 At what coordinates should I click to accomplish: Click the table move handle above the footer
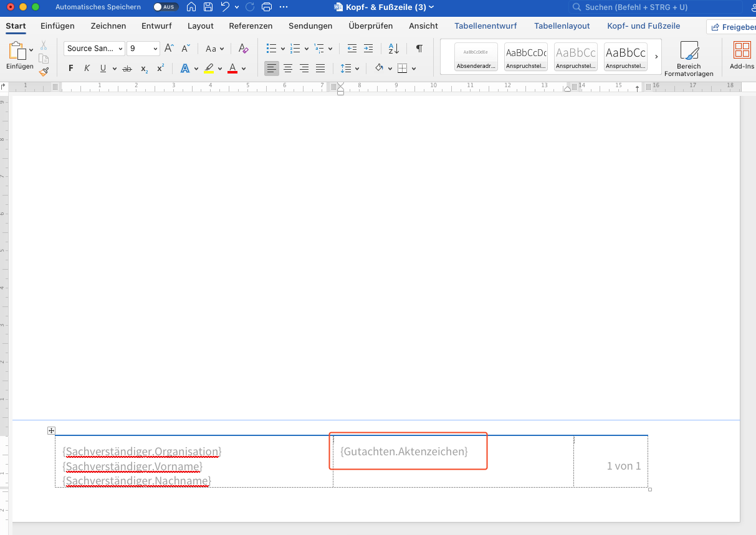(51, 430)
